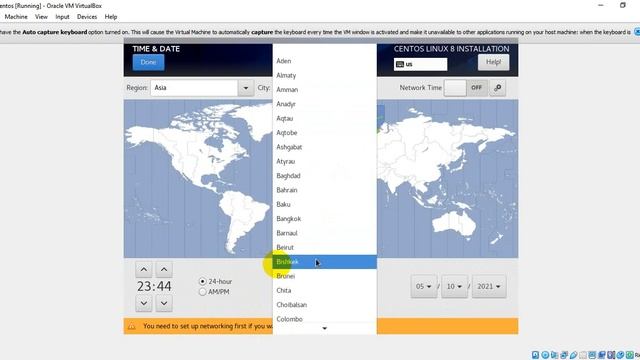Select highlighted Bishkek city entry
Image resolution: width=640 pixels, height=360 pixels.
[324, 262]
